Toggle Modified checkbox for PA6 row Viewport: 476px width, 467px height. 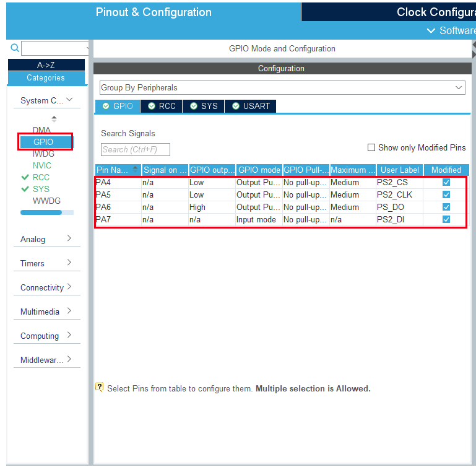(x=446, y=207)
